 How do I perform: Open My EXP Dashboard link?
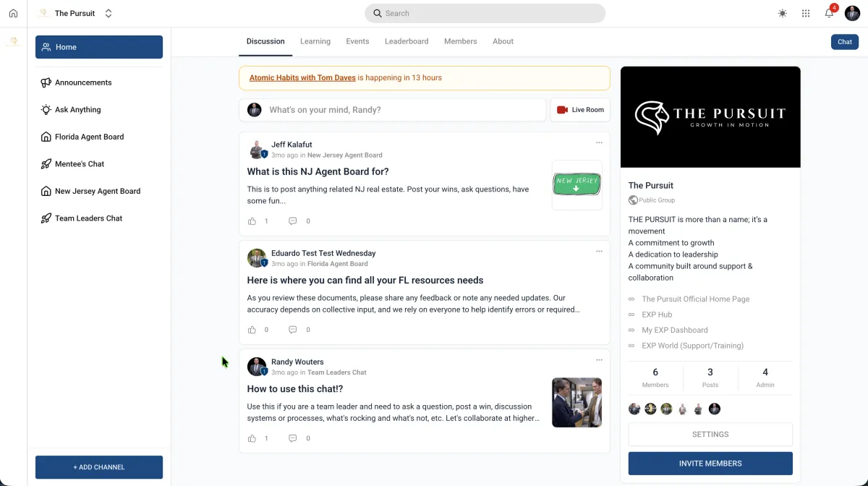(675, 330)
